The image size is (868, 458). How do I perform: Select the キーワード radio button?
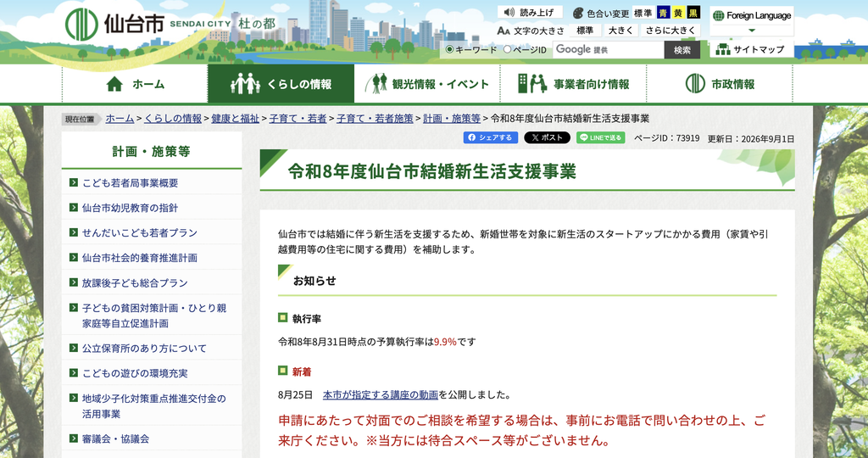[x=449, y=49]
